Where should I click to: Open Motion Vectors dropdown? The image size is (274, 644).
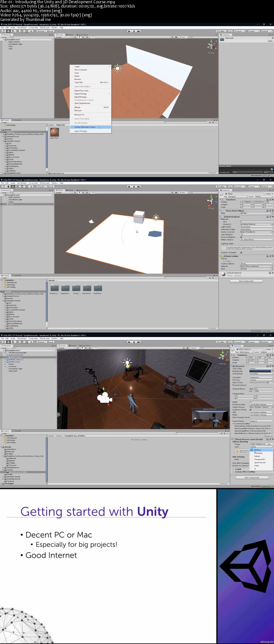pos(257,240)
